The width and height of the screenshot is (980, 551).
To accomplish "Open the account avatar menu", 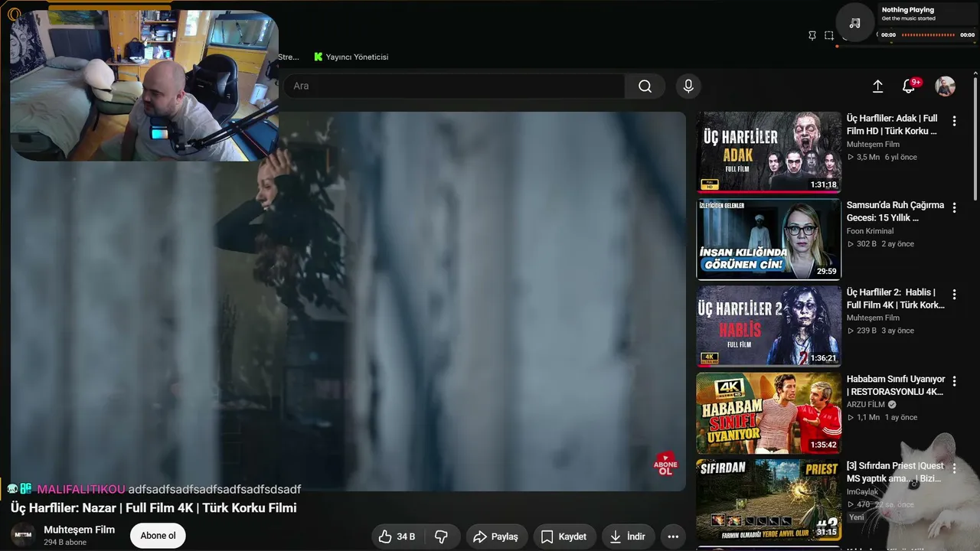I will [x=946, y=86].
